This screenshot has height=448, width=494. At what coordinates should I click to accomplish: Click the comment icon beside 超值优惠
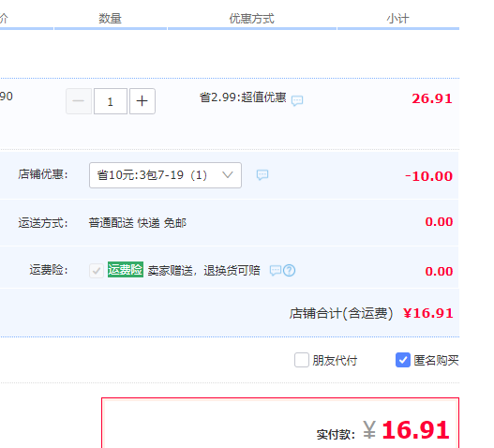click(x=297, y=101)
